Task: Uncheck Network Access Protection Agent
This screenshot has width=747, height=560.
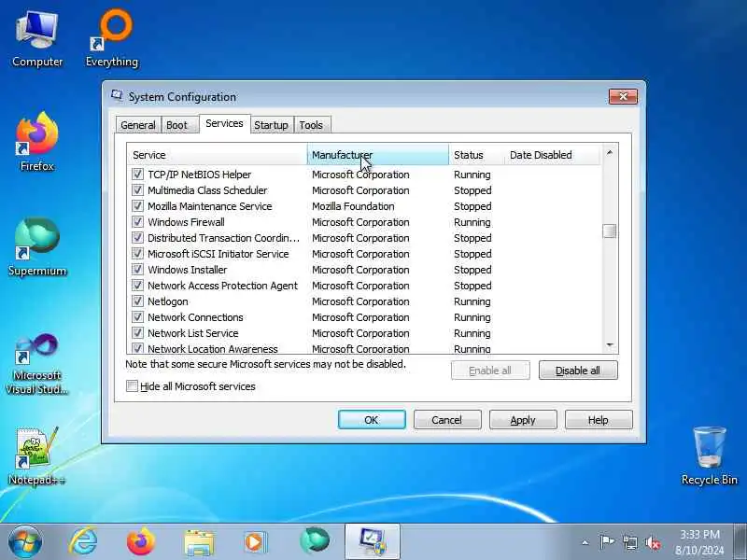Action: pos(137,286)
